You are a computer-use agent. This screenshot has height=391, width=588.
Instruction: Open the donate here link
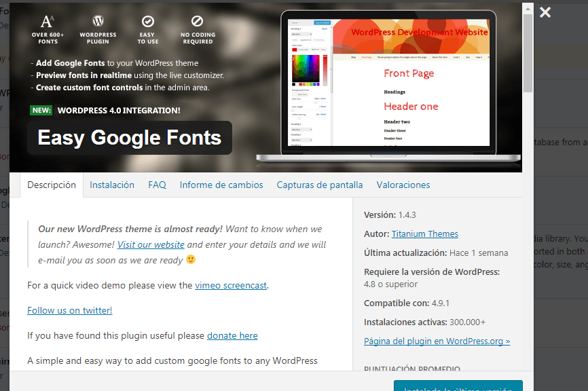point(232,335)
